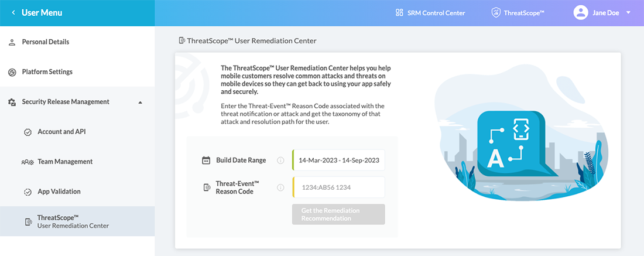Click the calendar icon for Build Date Range

(x=206, y=161)
